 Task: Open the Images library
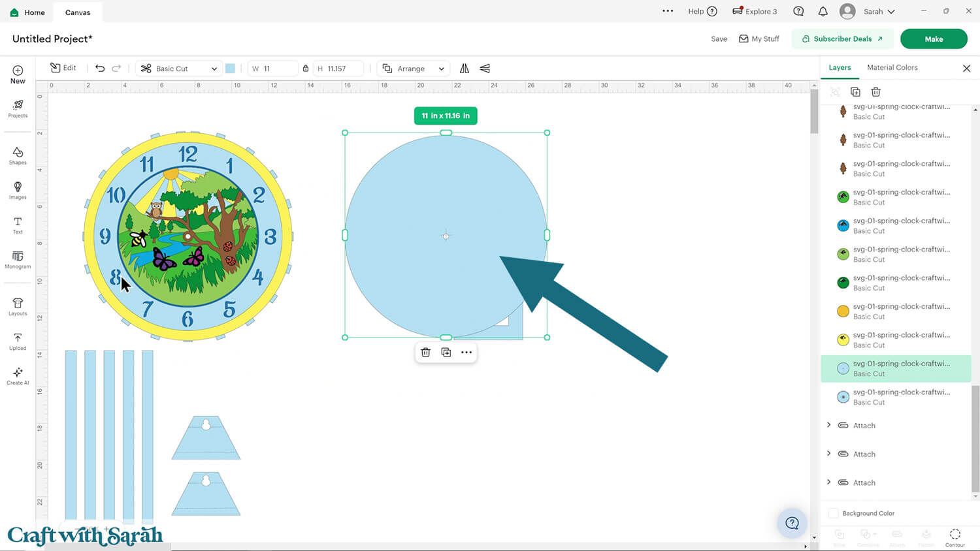pos(18,190)
